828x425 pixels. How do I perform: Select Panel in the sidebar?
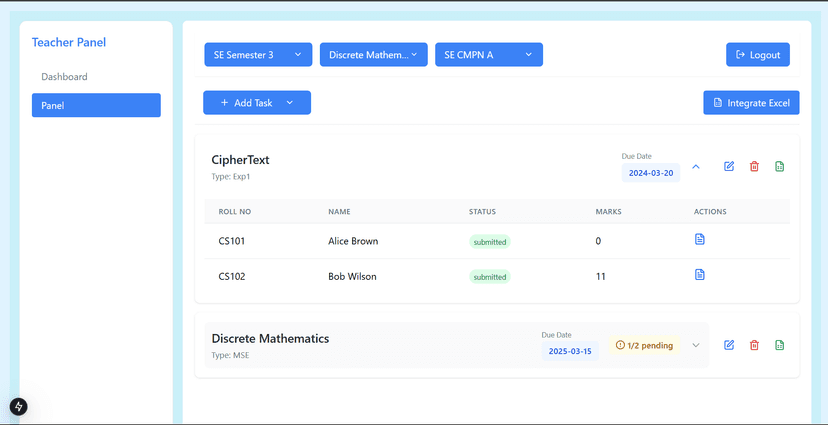(x=96, y=105)
